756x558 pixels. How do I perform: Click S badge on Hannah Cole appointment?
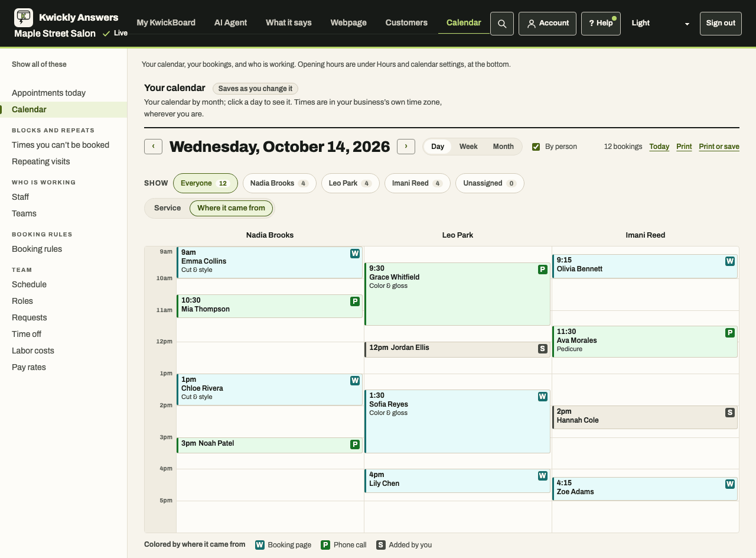730,413
